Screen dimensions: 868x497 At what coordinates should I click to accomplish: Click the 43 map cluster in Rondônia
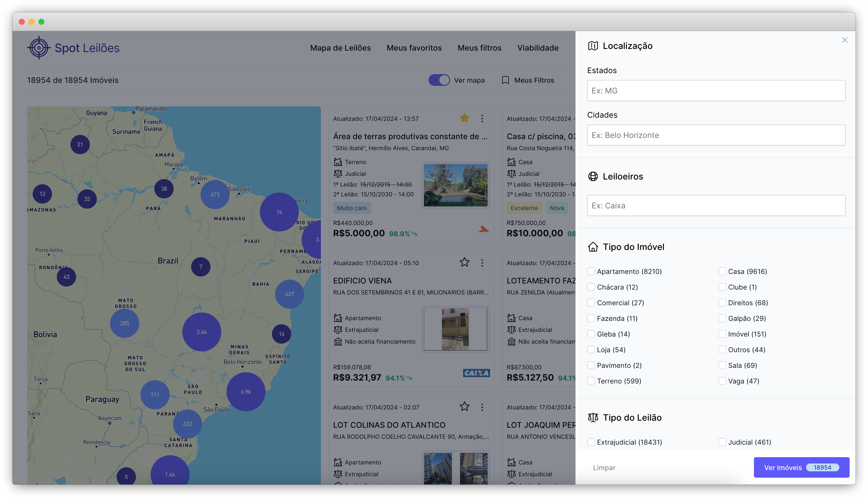click(x=66, y=277)
